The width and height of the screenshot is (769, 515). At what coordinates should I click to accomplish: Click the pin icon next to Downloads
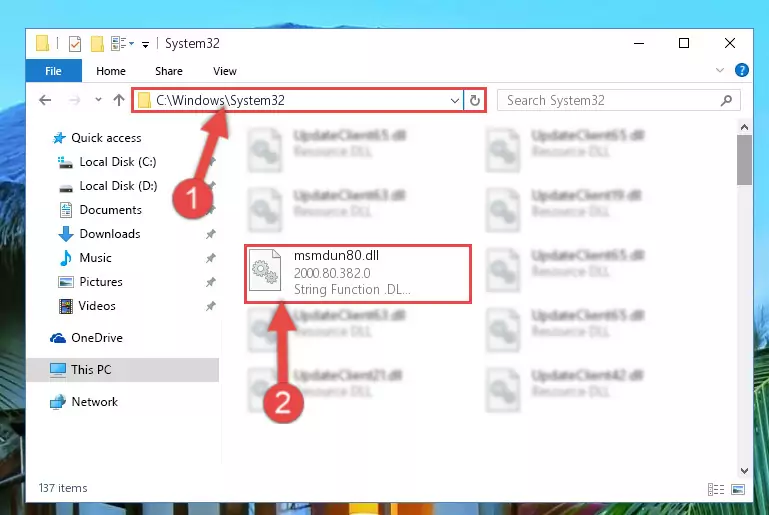[x=210, y=234]
